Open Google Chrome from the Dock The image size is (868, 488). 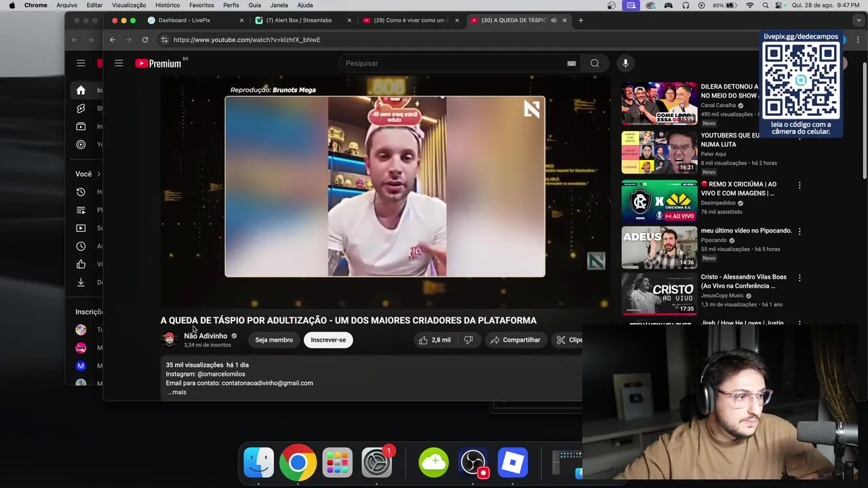pyautogui.click(x=298, y=462)
